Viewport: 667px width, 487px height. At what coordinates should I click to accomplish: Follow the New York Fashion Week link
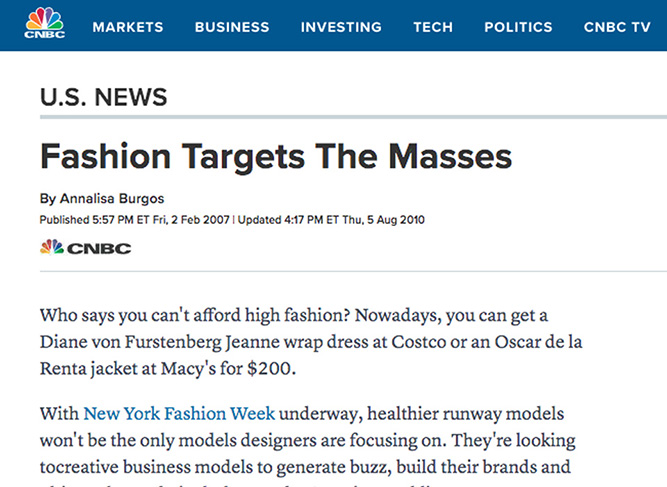(x=179, y=413)
